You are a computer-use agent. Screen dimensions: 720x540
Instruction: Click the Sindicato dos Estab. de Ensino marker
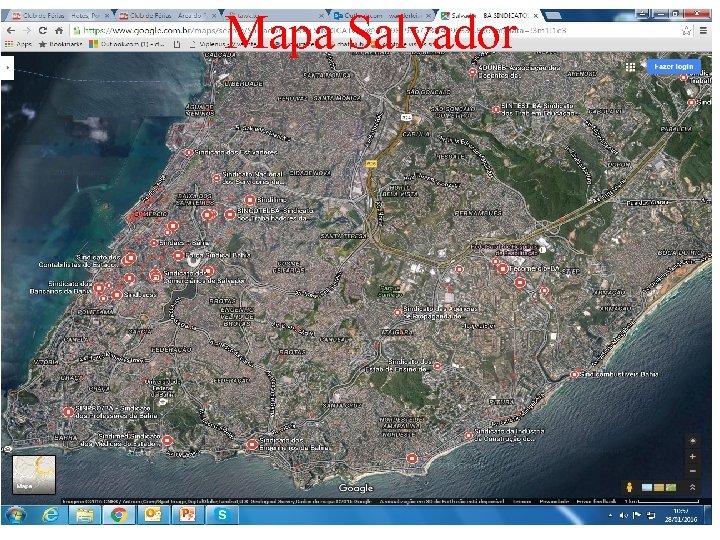[437, 366]
